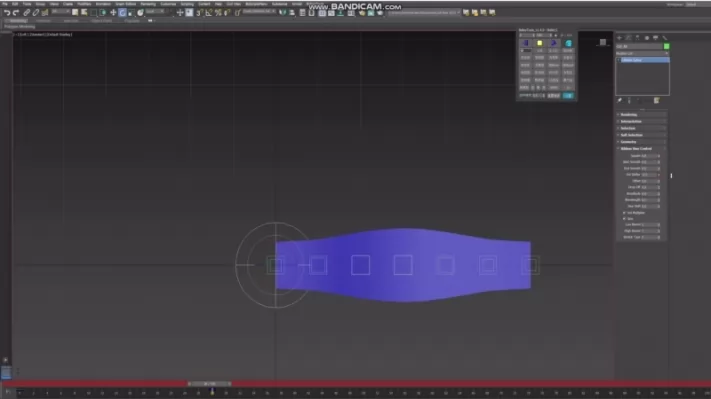
Task: Click the green object color swatch
Action: (666, 46)
